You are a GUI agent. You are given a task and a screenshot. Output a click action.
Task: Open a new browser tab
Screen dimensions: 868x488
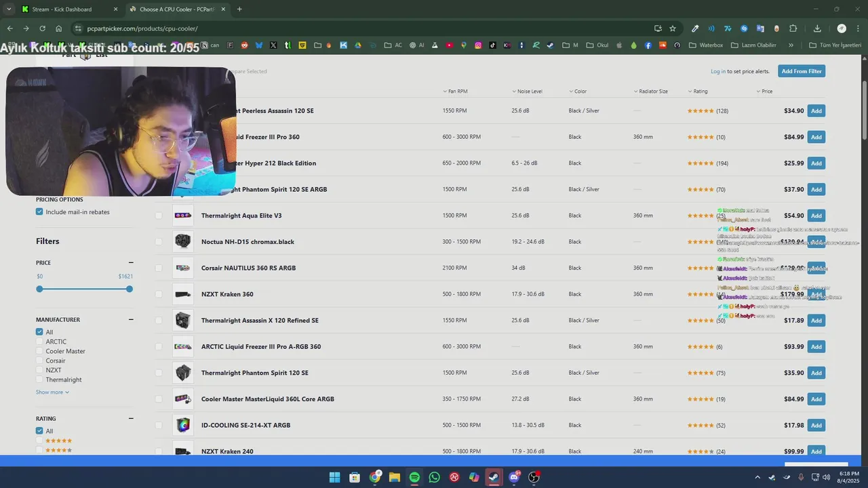(x=239, y=9)
